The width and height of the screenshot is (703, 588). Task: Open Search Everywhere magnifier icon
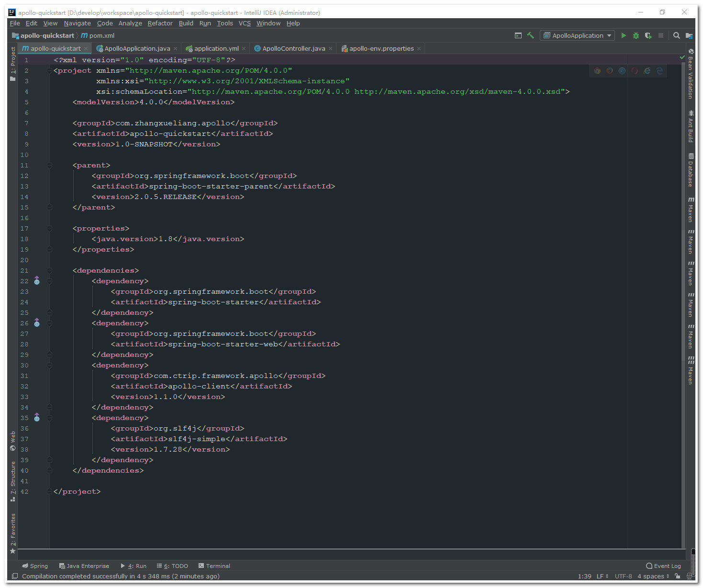click(x=677, y=35)
